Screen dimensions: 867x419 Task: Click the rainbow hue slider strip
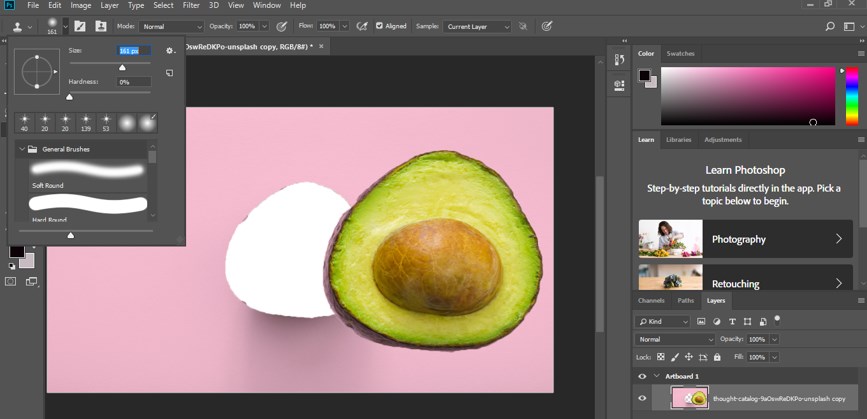click(851, 95)
